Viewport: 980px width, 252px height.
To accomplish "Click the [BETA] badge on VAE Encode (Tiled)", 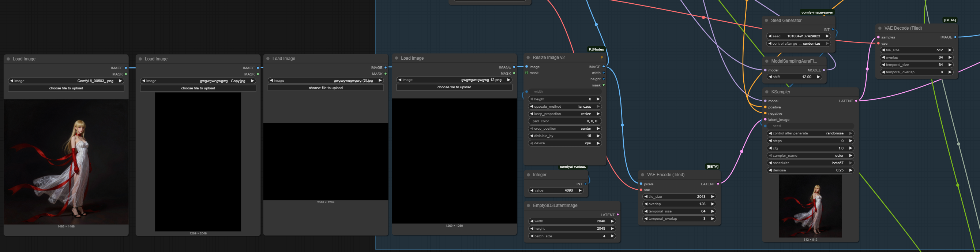I will pos(712,167).
